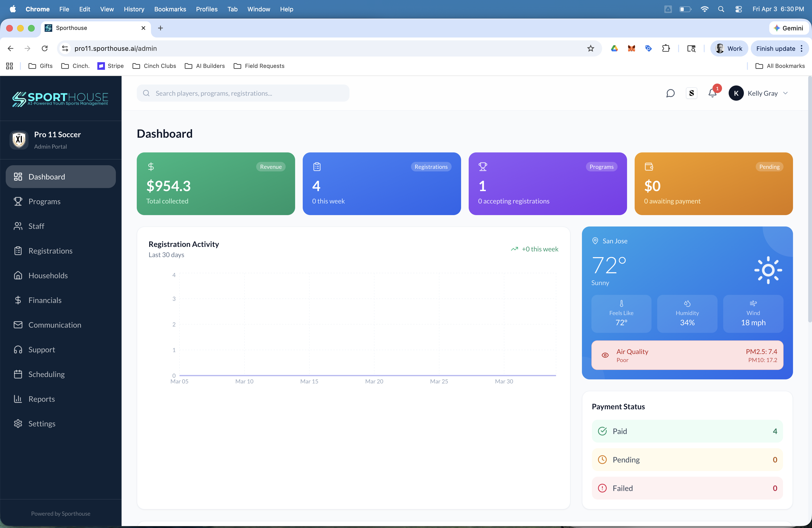Click the San Jose location pin

click(595, 241)
